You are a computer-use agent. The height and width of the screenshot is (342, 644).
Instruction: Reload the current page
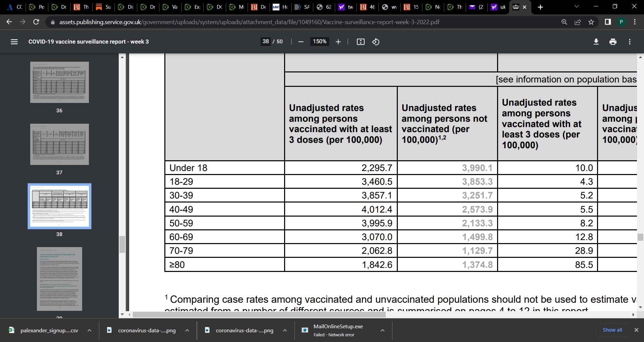(36, 22)
